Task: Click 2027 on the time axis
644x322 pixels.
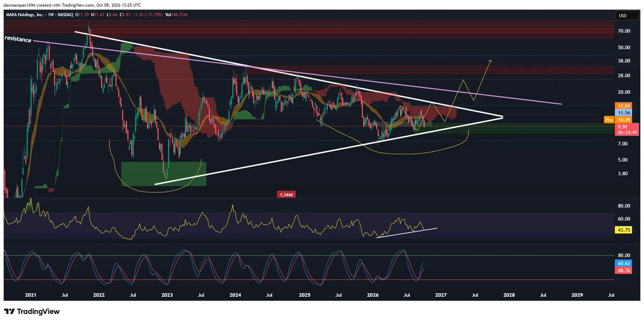Action: click(441, 295)
